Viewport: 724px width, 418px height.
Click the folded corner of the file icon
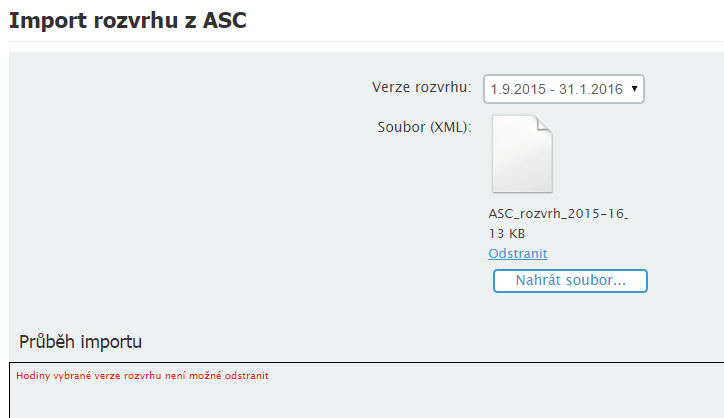(544, 123)
